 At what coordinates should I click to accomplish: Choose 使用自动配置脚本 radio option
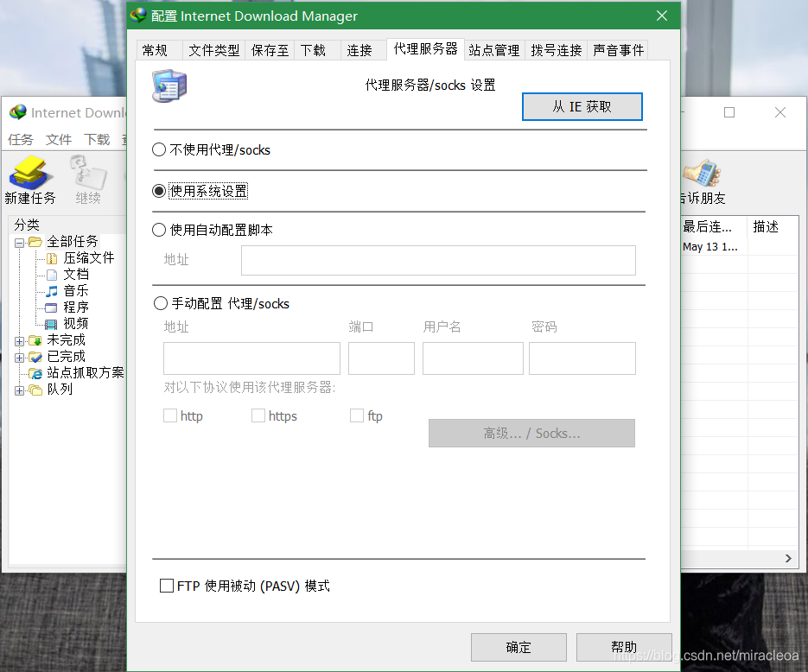tap(159, 230)
